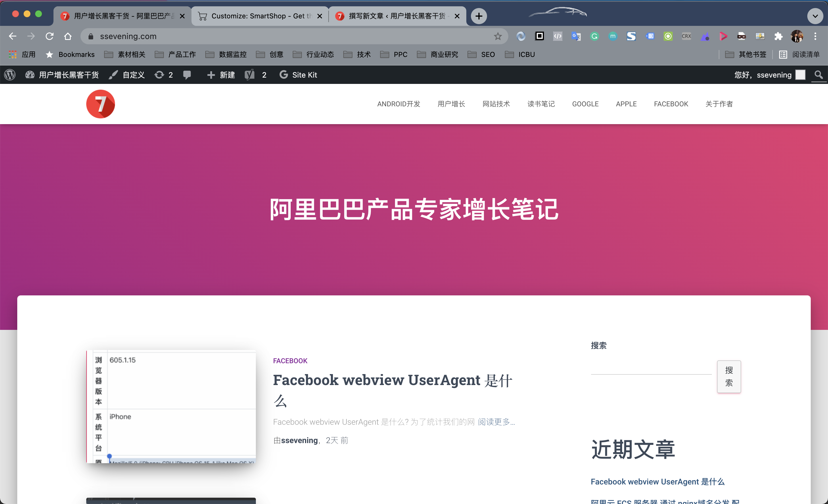Focus the sidebar search input field
Image resolution: width=828 pixels, height=504 pixels.
651,368
